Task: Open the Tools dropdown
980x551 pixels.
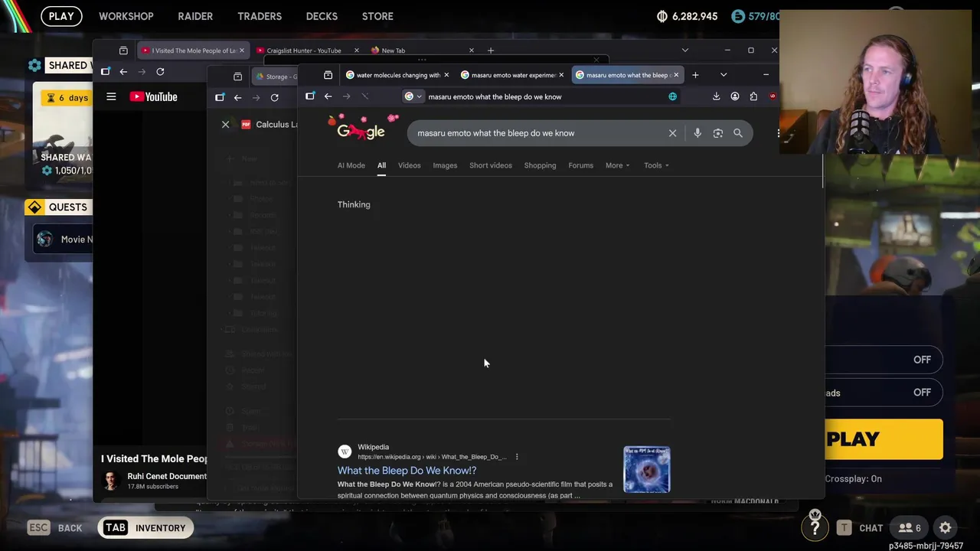Action: coord(656,165)
